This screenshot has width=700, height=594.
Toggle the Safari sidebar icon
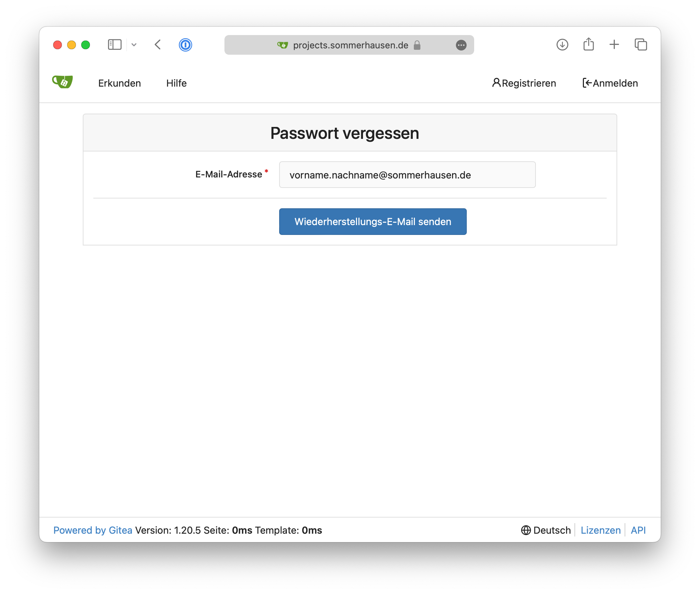click(114, 45)
